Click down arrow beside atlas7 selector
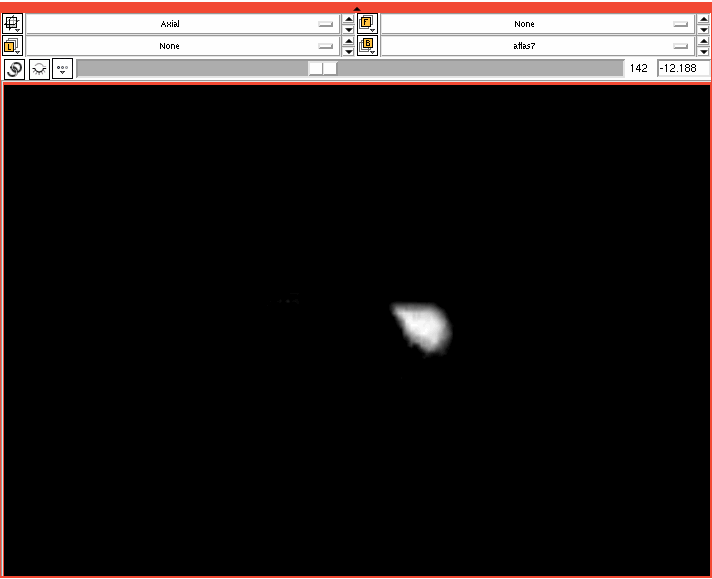The height and width of the screenshot is (579, 712). point(703,51)
